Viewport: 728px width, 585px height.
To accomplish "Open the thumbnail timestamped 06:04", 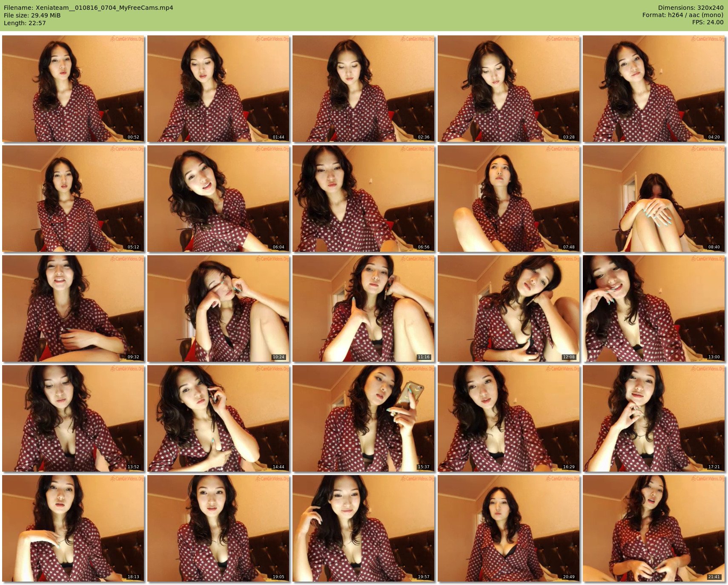I will [x=218, y=199].
